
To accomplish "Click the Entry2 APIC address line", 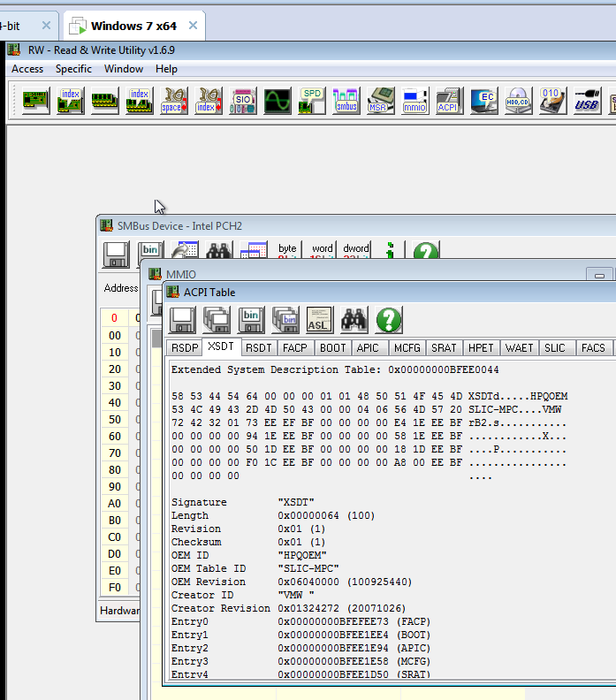I will point(300,648).
